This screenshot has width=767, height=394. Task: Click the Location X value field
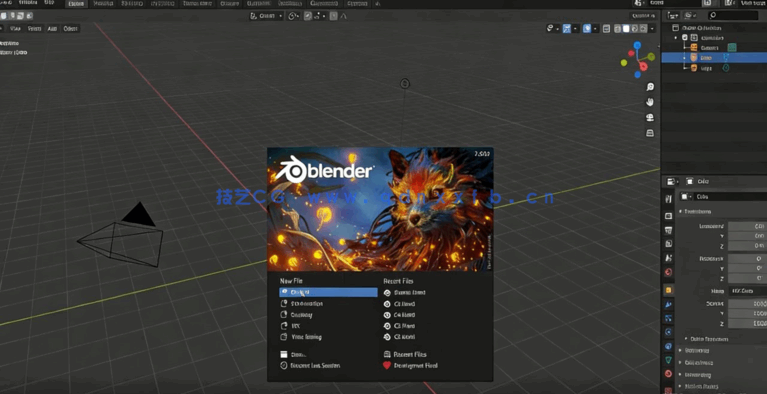[x=747, y=226]
